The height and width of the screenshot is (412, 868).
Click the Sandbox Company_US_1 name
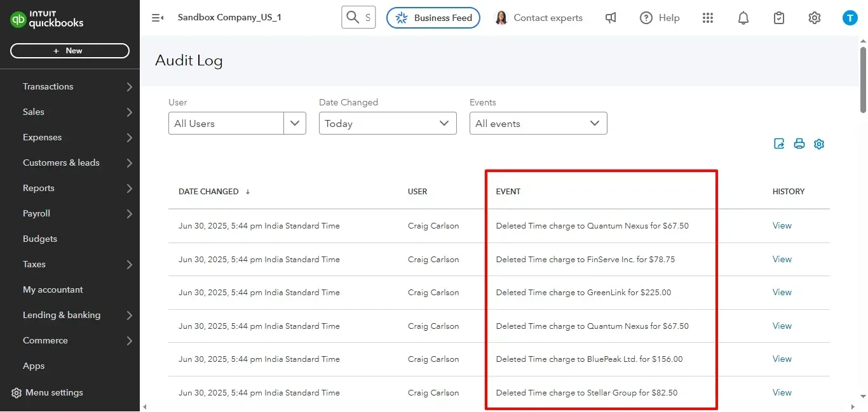tap(229, 18)
